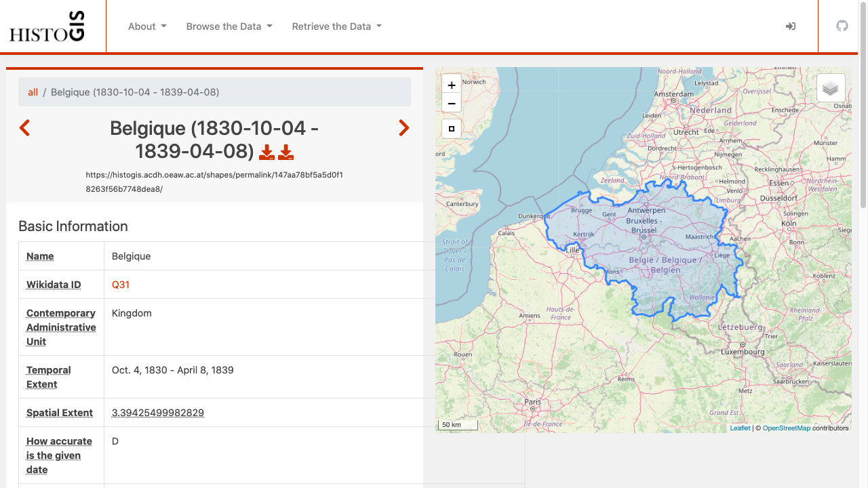This screenshot has height=488, width=868.
Task: Open the map layers control
Action: (831, 88)
